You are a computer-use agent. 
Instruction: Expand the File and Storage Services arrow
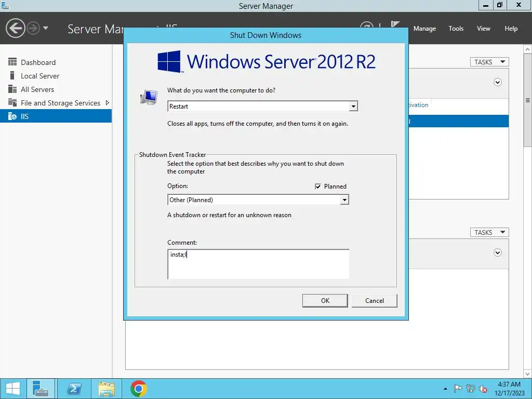107,103
